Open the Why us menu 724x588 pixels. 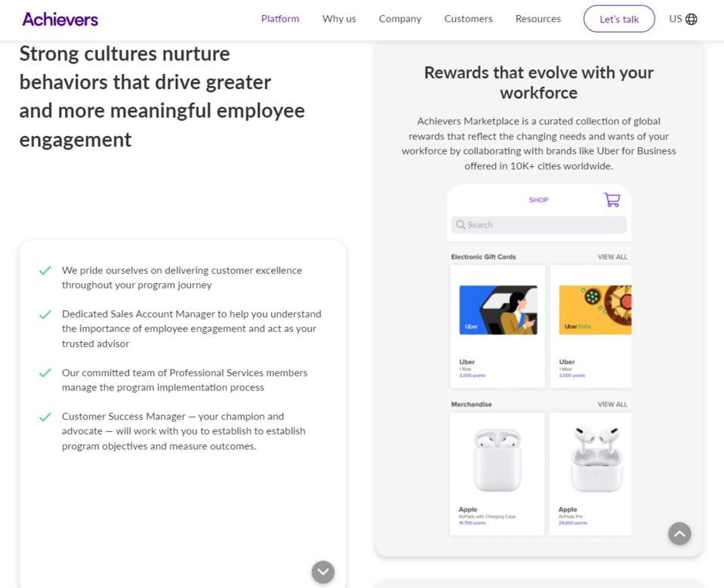(x=339, y=19)
